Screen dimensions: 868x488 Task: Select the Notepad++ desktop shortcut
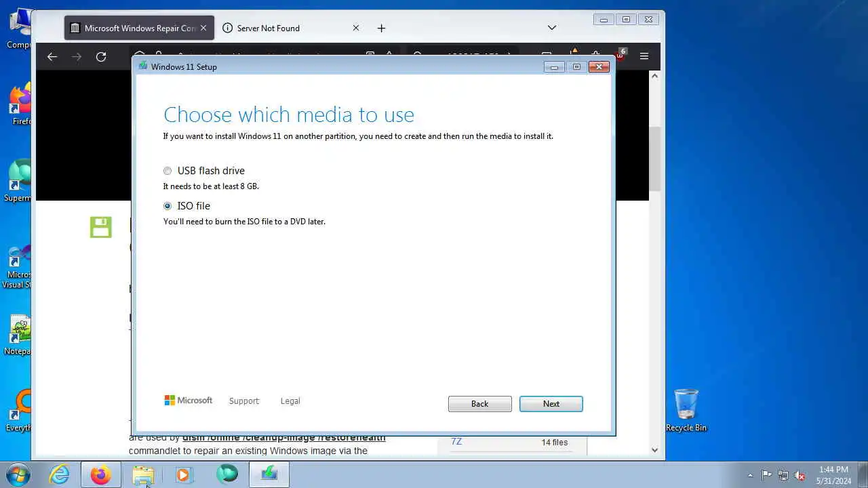18,335
